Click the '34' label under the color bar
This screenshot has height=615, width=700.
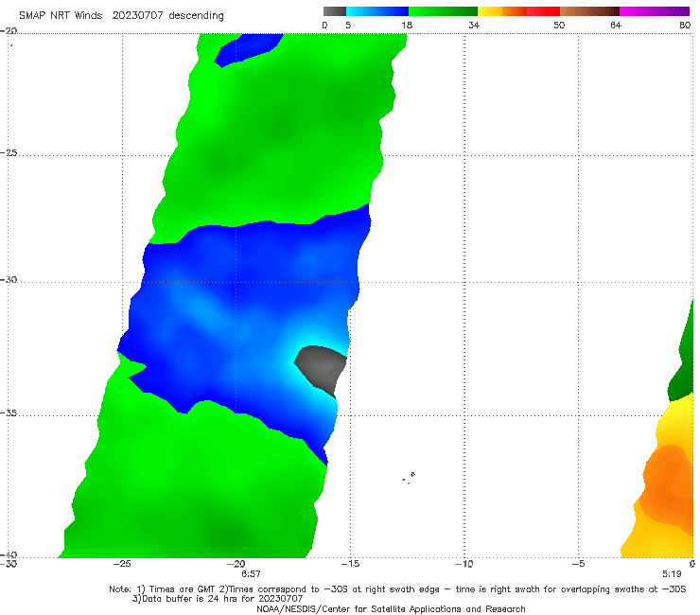coord(474,25)
